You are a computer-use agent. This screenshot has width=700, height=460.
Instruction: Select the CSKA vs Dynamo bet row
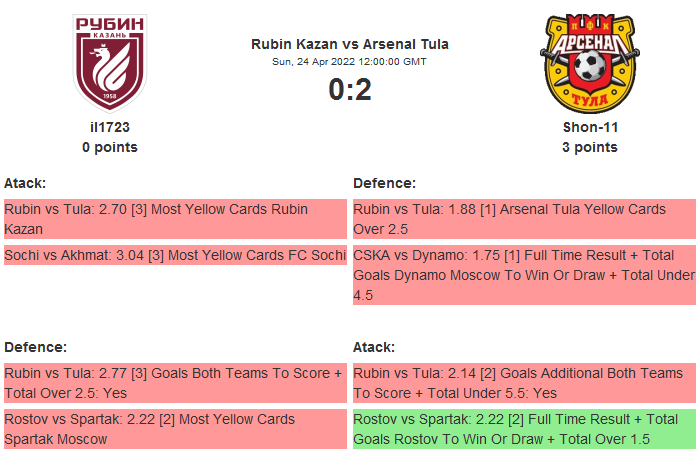pyautogui.click(x=523, y=275)
